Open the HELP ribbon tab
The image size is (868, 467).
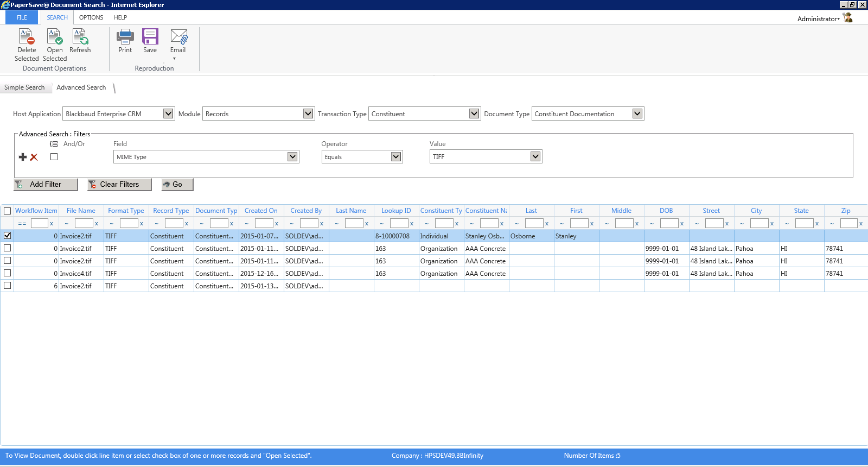pos(120,17)
